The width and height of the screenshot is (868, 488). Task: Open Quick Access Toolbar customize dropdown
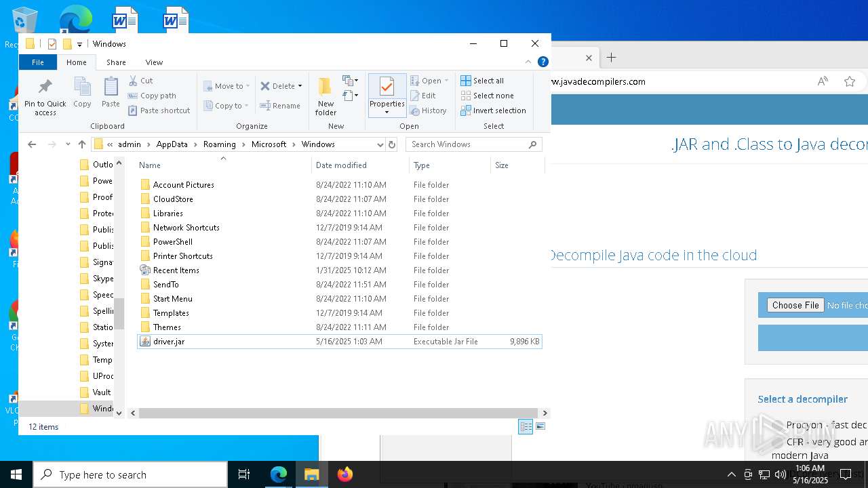[79, 44]
